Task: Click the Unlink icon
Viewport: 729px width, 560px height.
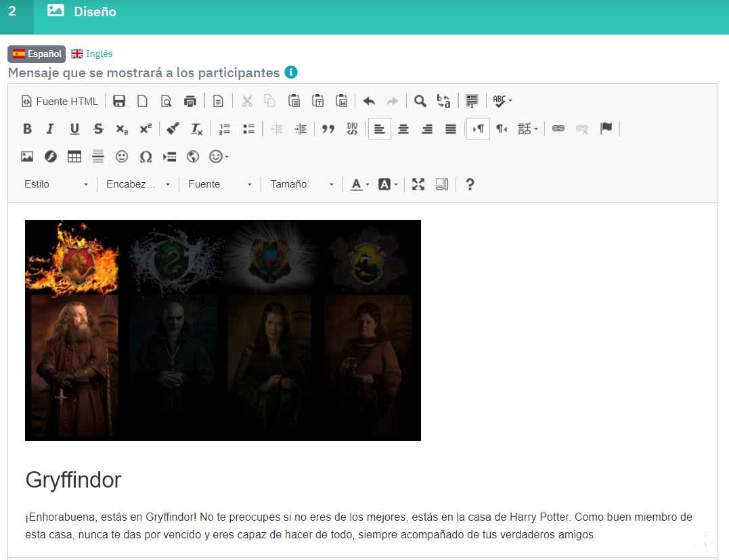Action: click(x=582, y=129)
